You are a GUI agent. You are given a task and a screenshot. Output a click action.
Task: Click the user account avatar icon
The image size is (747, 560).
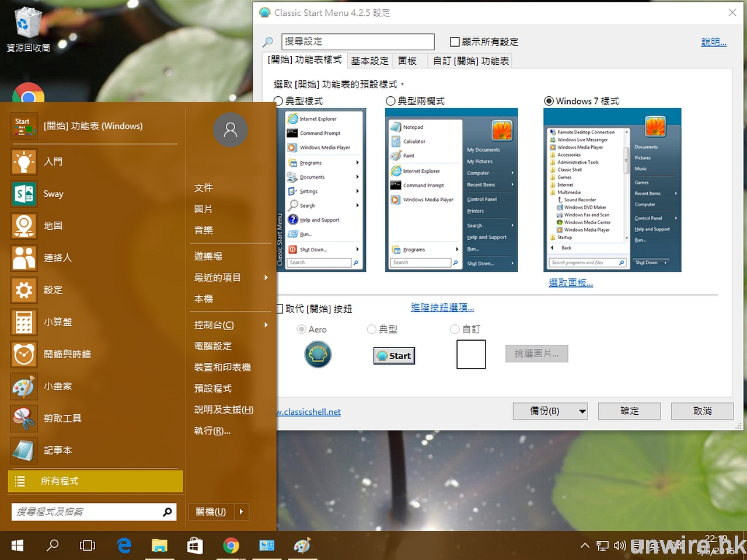point(231,129)
